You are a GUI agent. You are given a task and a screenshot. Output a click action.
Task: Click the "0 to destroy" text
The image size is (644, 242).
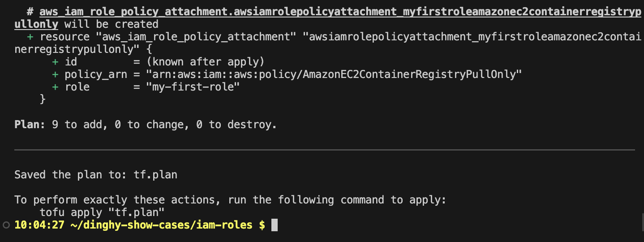coord(236,125)
